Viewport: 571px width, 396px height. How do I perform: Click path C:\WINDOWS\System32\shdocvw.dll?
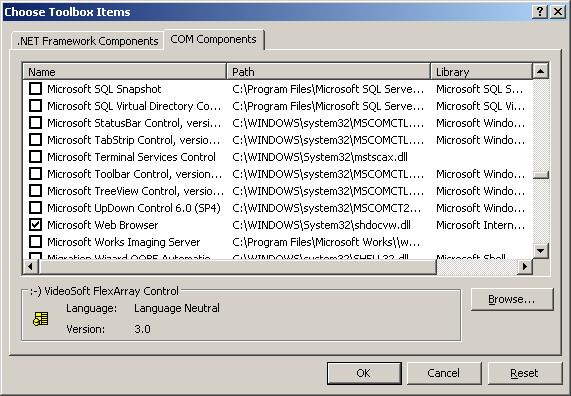(322, 225)
